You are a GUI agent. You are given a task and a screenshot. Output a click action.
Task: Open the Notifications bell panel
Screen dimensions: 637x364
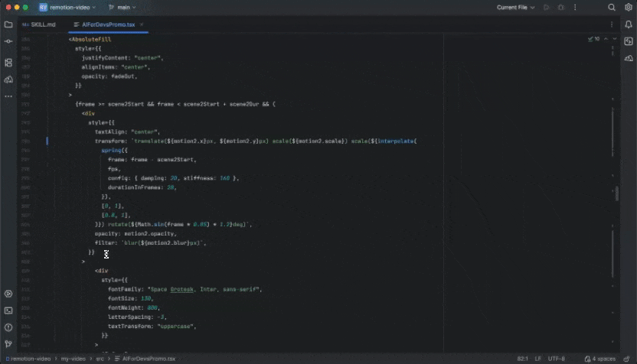(x=628, y=24)
